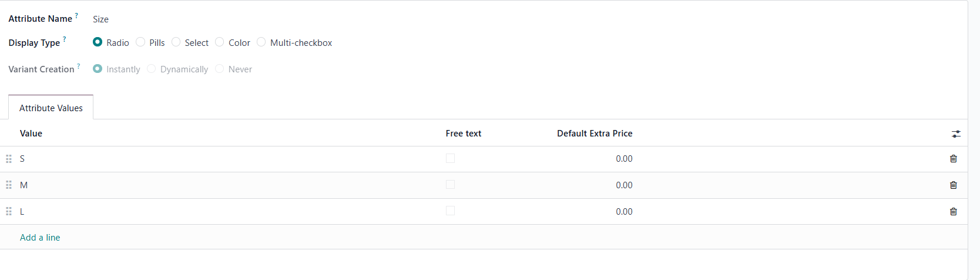The width and height of the screenshot is (980, 280).
Task: Open optional columns settings icon
Action: 956,134
